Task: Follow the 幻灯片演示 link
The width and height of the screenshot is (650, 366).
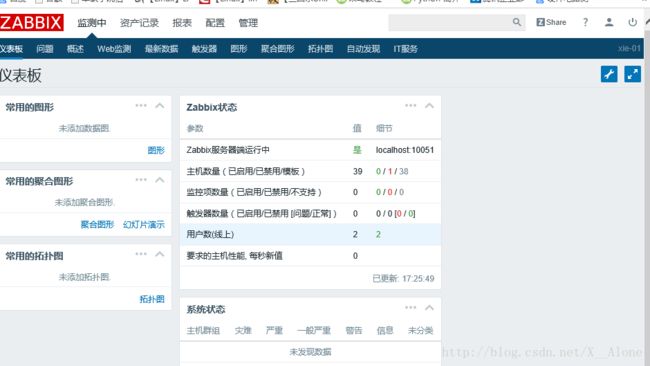Action: 143,224
